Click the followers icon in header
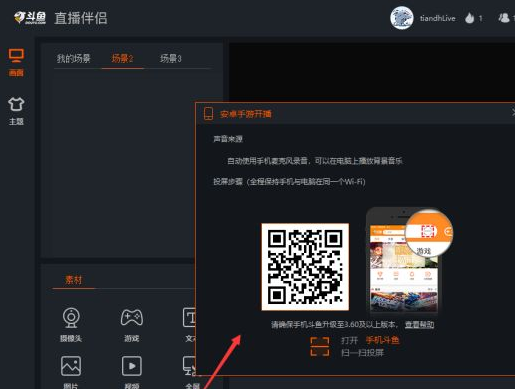 504,18
